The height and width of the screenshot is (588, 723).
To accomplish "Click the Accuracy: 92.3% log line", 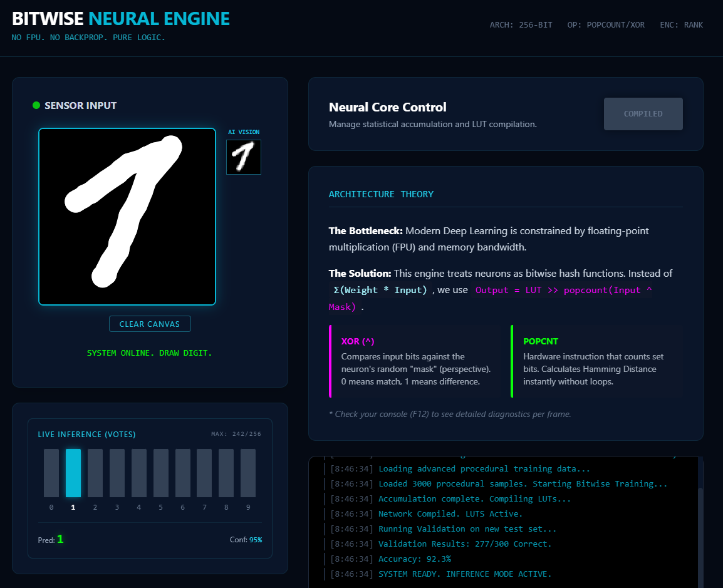I will 414,559.
